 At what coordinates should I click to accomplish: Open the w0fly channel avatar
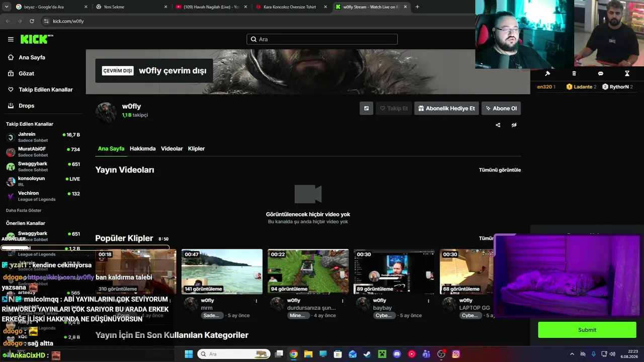click(x=106, y=112)
